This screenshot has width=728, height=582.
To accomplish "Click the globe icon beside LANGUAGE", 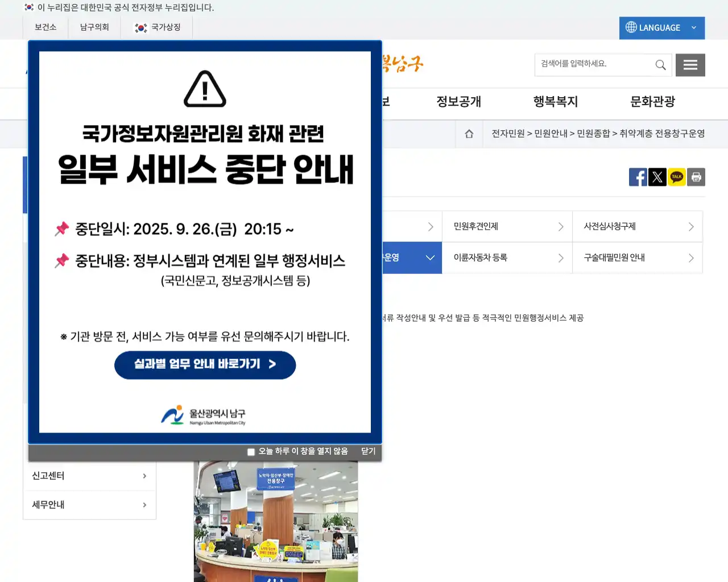I will (631, 27).
